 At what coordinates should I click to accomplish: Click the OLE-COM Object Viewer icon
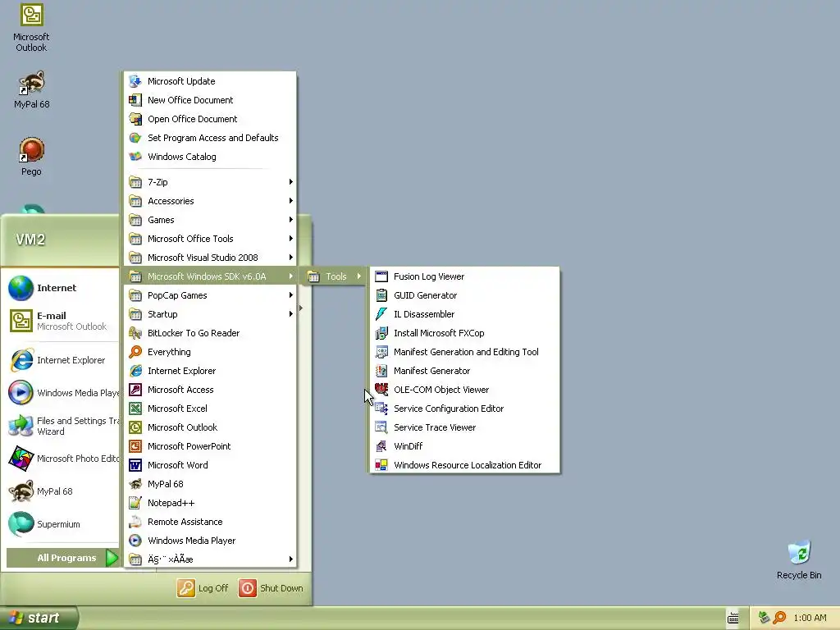pyautogui.click(x=381, y=390)
